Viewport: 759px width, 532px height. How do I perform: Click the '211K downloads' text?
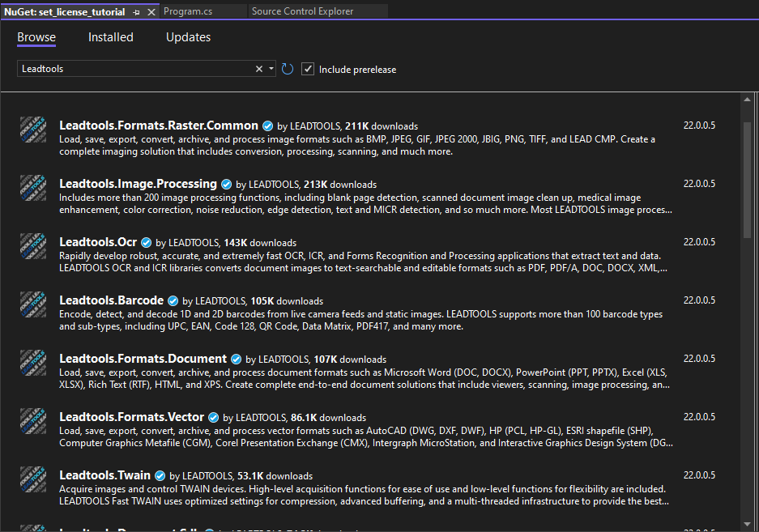pos(382,126)
